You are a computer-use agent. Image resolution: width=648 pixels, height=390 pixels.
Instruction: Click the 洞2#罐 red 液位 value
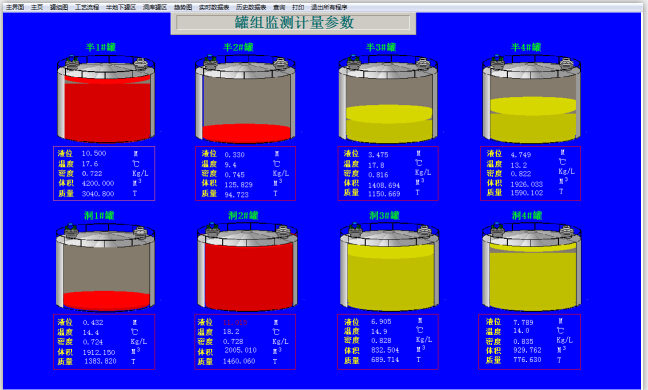235,322
